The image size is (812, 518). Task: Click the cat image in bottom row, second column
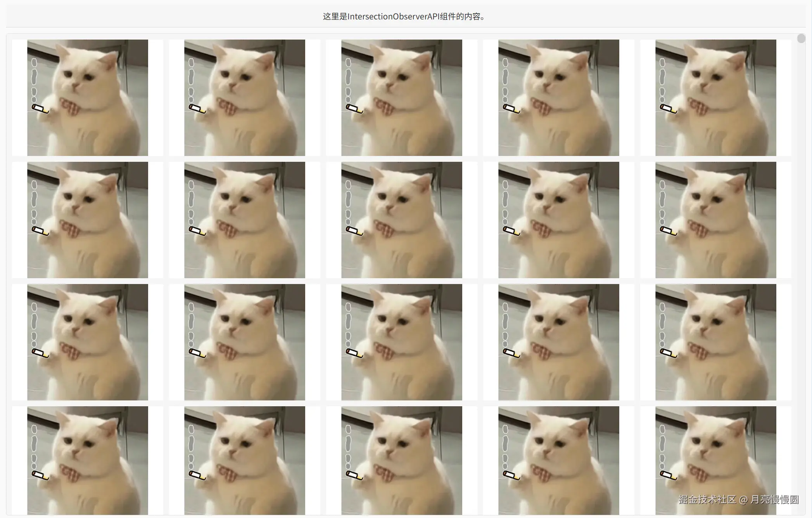coord(245,460)
